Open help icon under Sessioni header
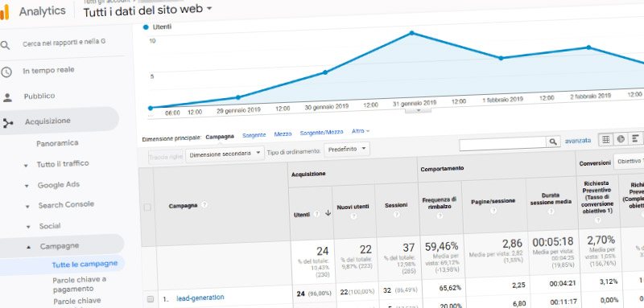 [396, 214]
